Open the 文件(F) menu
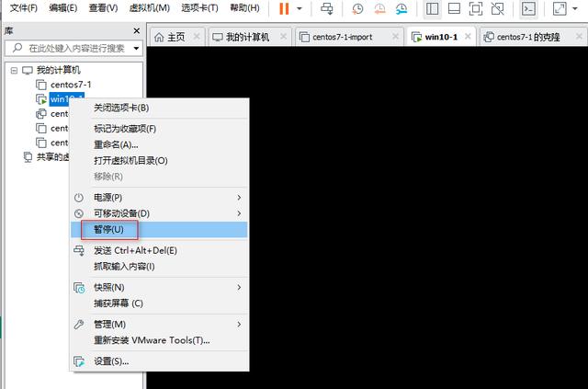Viewport: 588px width, 389px height. coord(23,8)
